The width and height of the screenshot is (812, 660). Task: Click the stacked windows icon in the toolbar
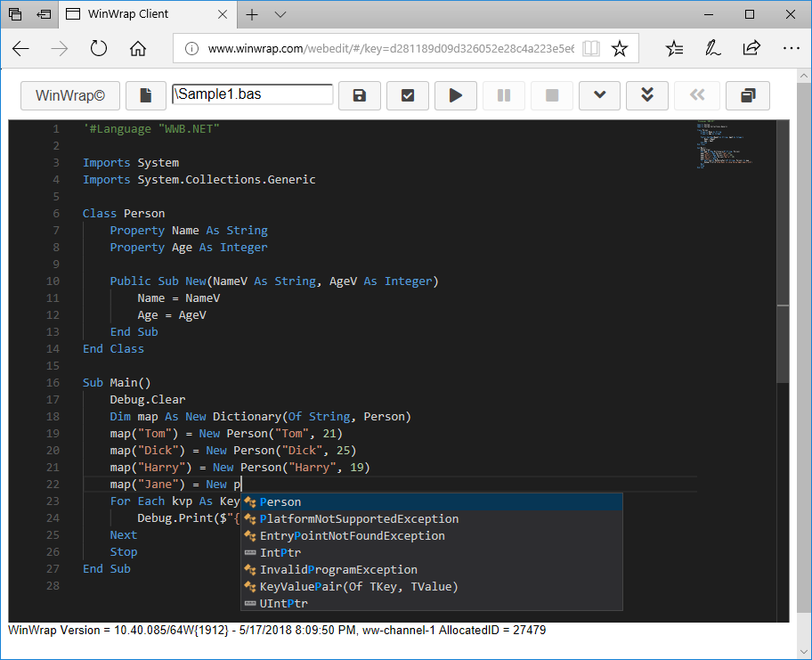(748, 95)
